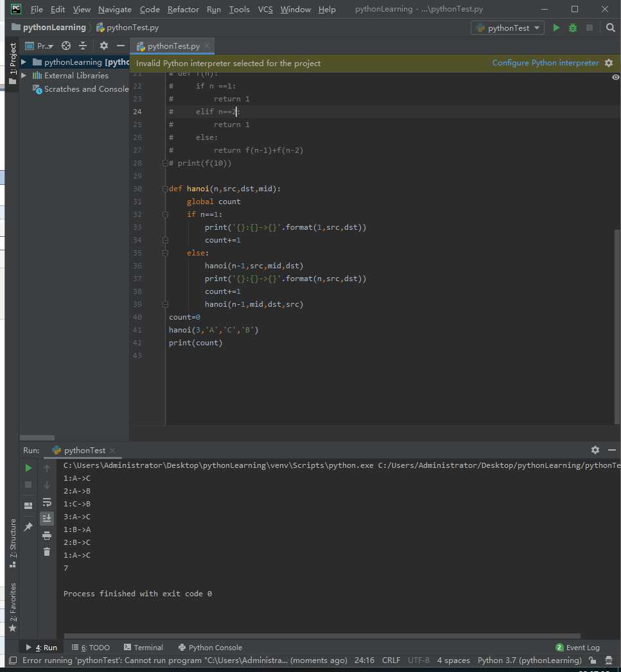Click the Print icon in Run console
621x672 pixels.
click(47, 535)
